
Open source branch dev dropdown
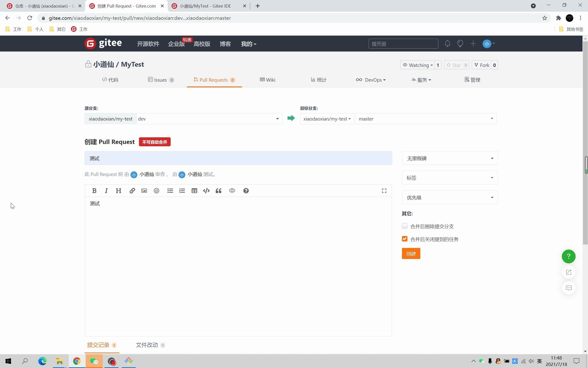click(209, 119)
